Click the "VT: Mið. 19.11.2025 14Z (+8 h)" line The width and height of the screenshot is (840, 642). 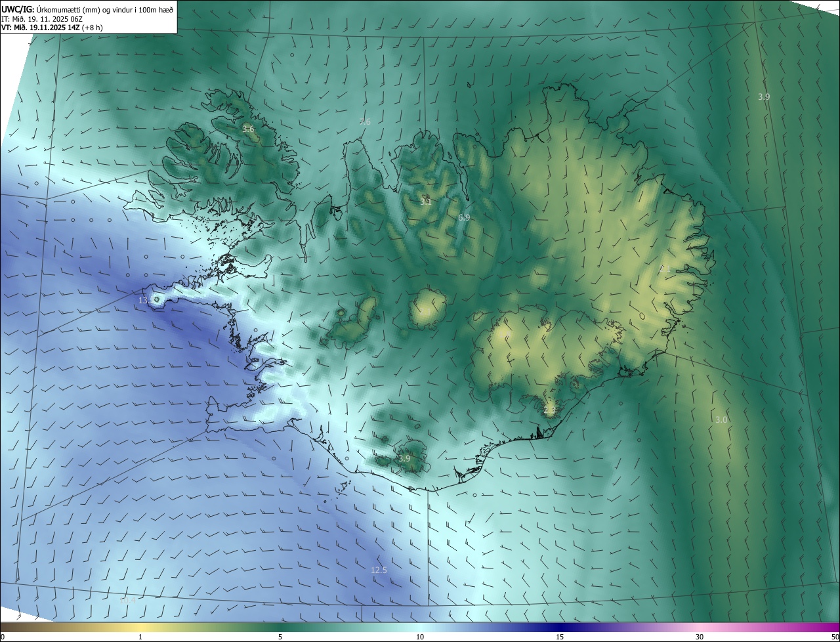pyautogui.click(x=52, y=28)
